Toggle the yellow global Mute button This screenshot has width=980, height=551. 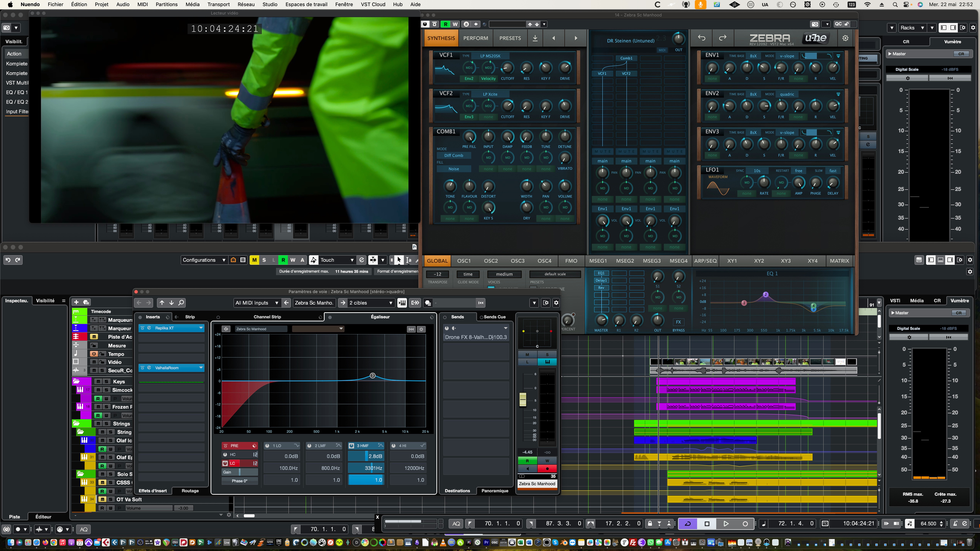click(254, 260)
